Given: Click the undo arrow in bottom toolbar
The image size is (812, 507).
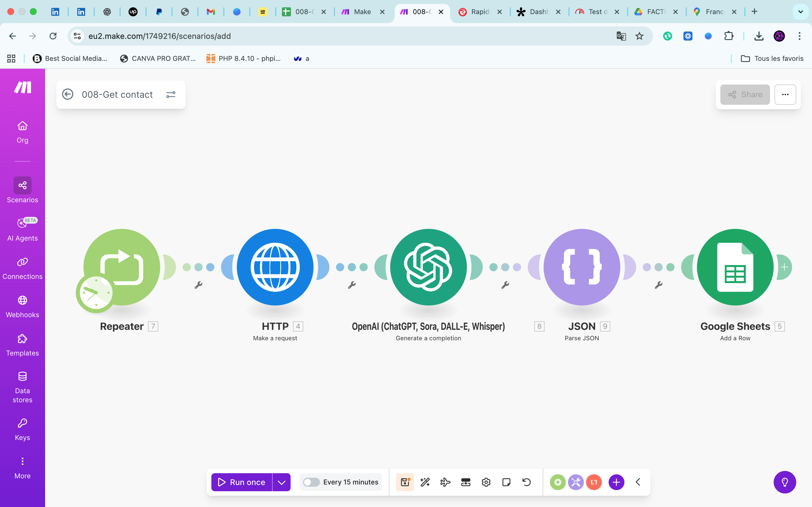Looking at the screenshot, I should (x=526, y=482).
